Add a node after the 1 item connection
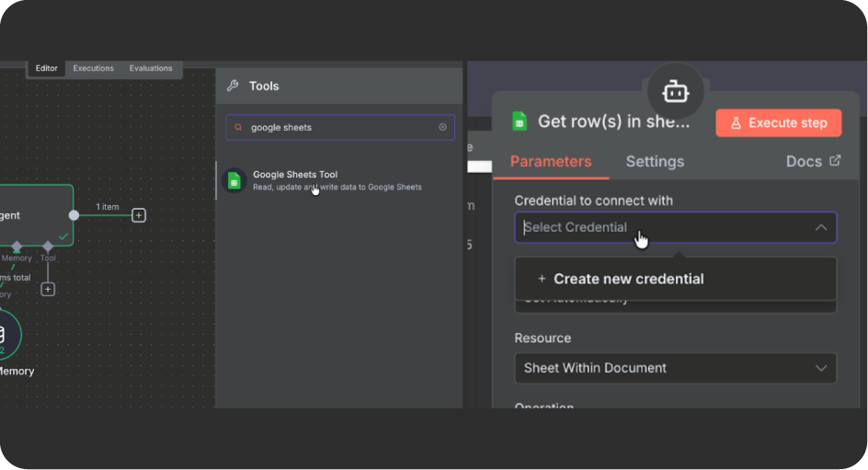The height and width of the screenshot is (470, 868). [139, 215]
